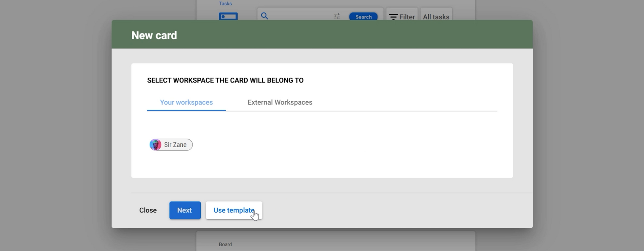The image size is (644, 251).
Task: Open advanced search options sliders icon
Action: tap(337, 16)
